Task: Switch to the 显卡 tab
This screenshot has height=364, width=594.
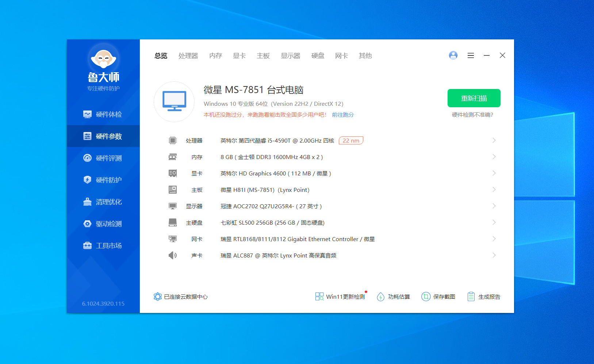Action: point(239,55)
